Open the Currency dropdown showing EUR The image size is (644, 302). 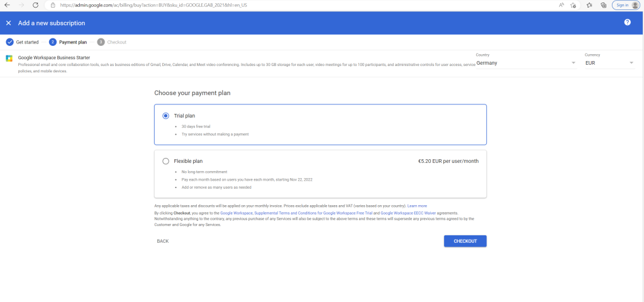coord(609,63)
